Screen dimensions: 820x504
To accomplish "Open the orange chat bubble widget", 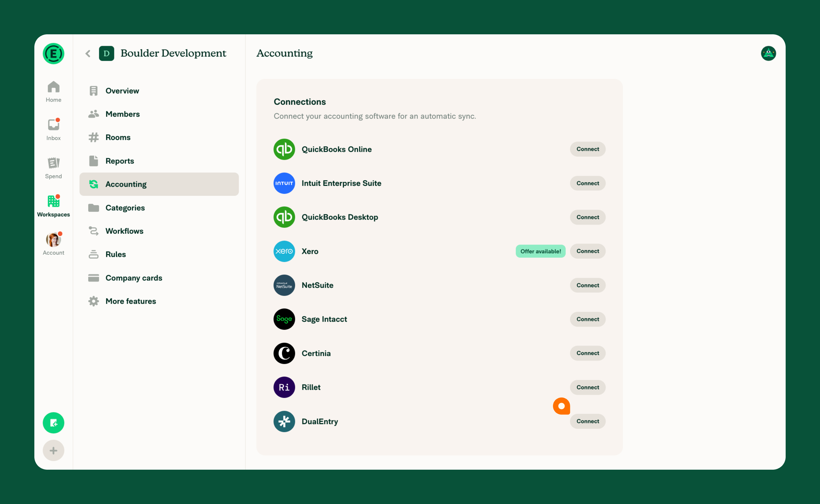I will pos(561,406).
